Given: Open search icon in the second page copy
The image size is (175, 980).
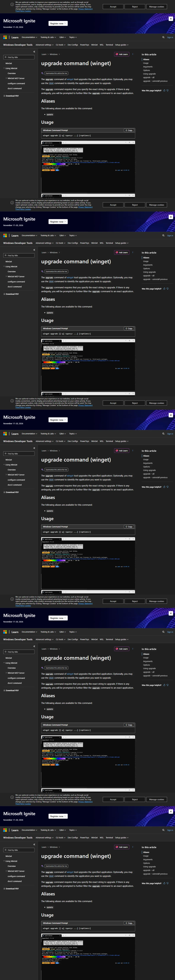Looking at the screenshot, I should click(x=164, y=236).
